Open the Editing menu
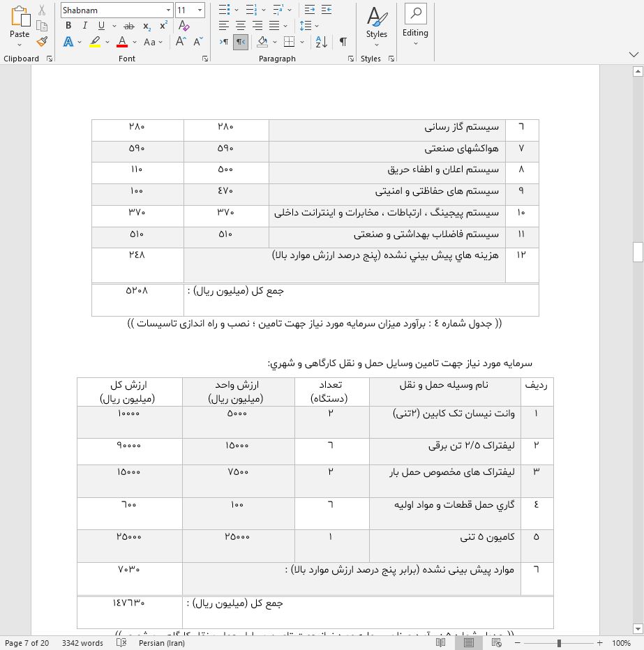This screenshot has height=650, width=644. 416,27
